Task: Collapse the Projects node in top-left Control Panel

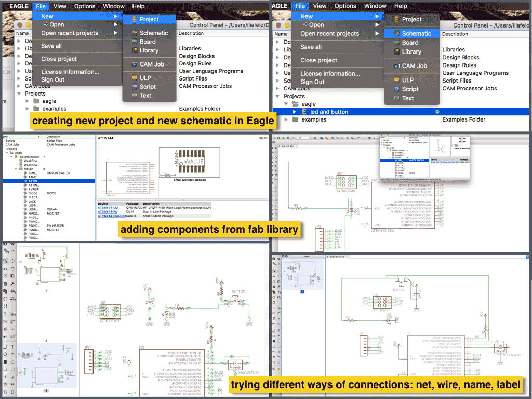Action: coord(19,94)
